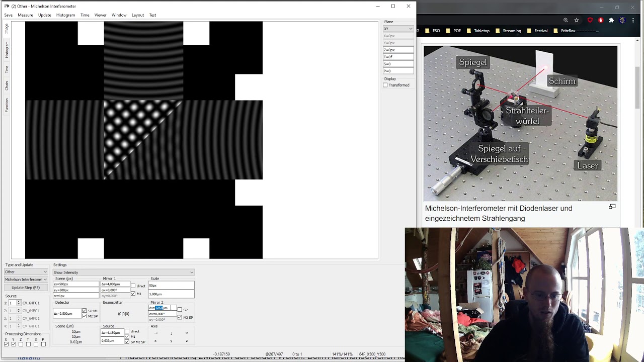
Task: Click the browser page zoom magnifier icon
Action: pos(566,20)
